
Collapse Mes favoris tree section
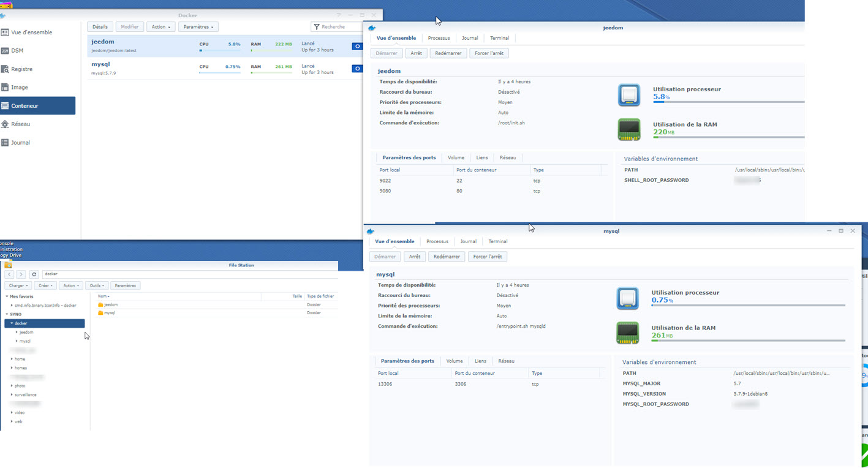coord(7,296)
